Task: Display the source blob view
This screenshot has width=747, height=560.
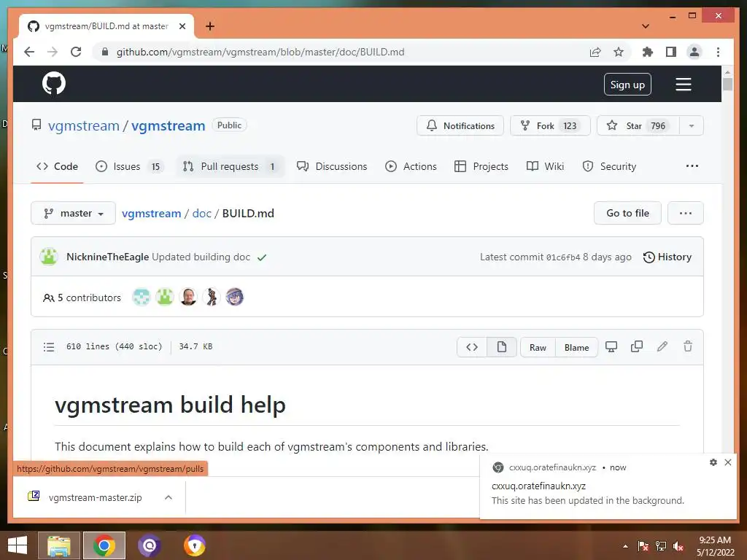Action: [472, 347]
